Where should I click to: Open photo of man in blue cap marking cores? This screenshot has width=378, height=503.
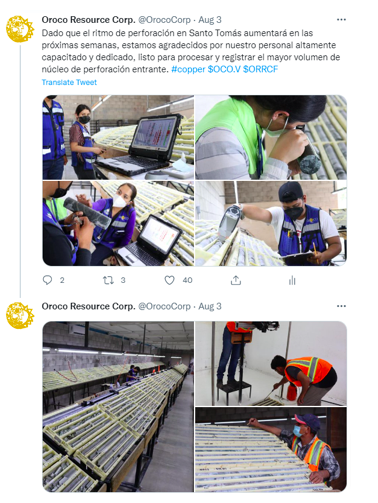(271, 449)
